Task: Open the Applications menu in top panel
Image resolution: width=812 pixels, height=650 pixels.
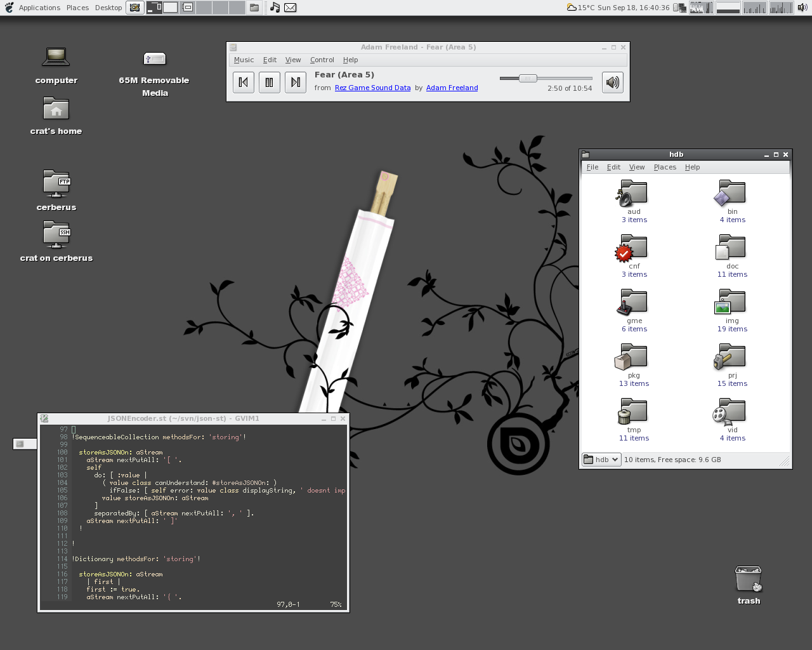Action: (x=39, y=8)
